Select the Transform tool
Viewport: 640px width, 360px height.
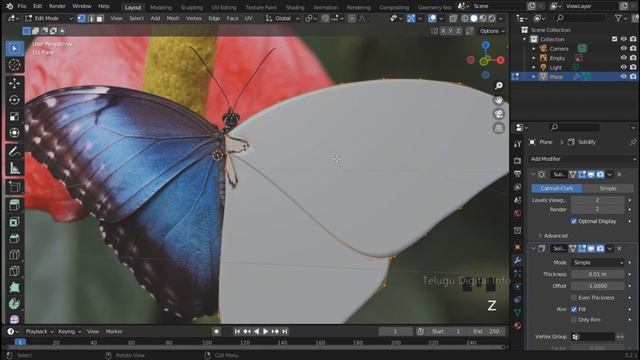tap(15, 133)
